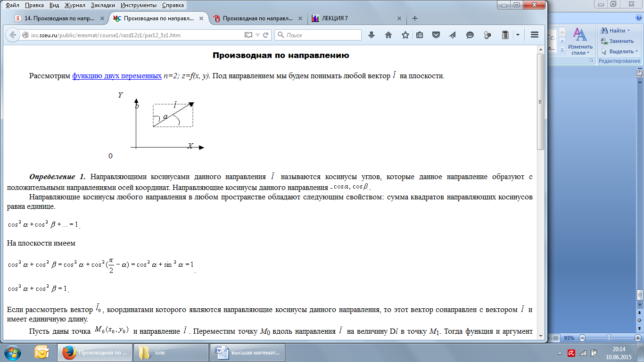The image size is (644, 362).
Task: Toggle the Word ruler button above scrollbar
Action: click(640, 74)
